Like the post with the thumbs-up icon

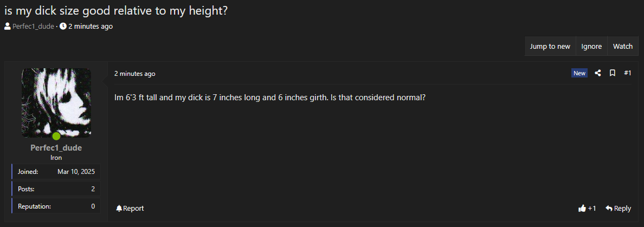coord(582,209)
